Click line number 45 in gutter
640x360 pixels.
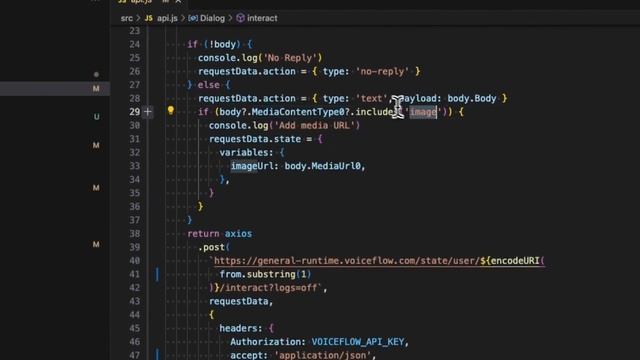[x=134, y=328]
